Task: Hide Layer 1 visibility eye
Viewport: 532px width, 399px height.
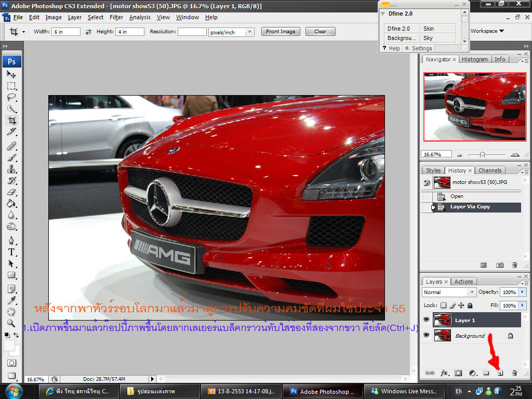Action: (x=427, y=320)
